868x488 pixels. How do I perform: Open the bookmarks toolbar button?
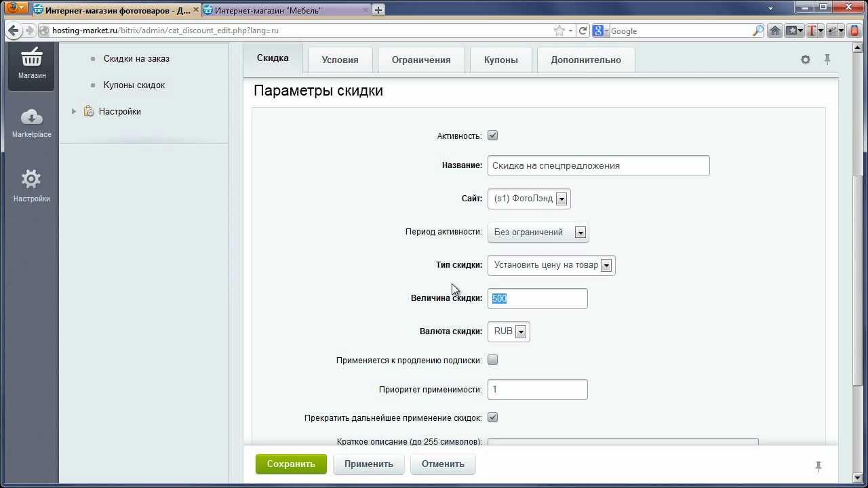(793, 30)
